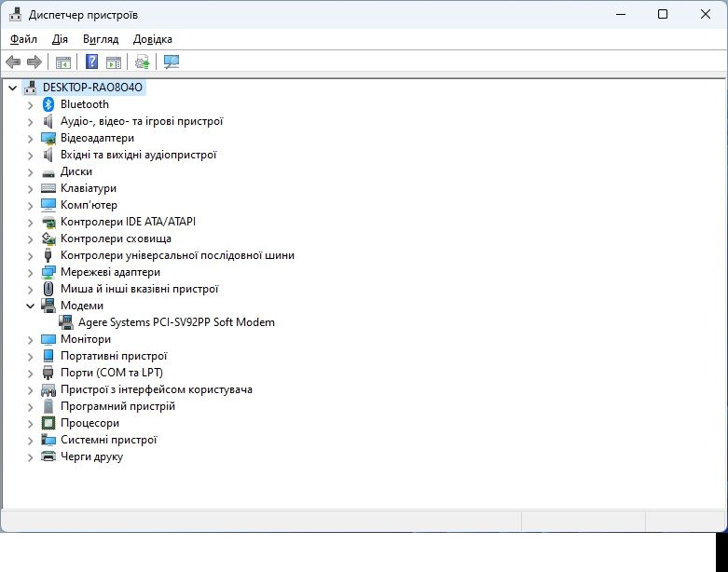This screenshot has width=728, height=572.
Task: Click the Процесори chip icon
Action: [x=48, y=423]
